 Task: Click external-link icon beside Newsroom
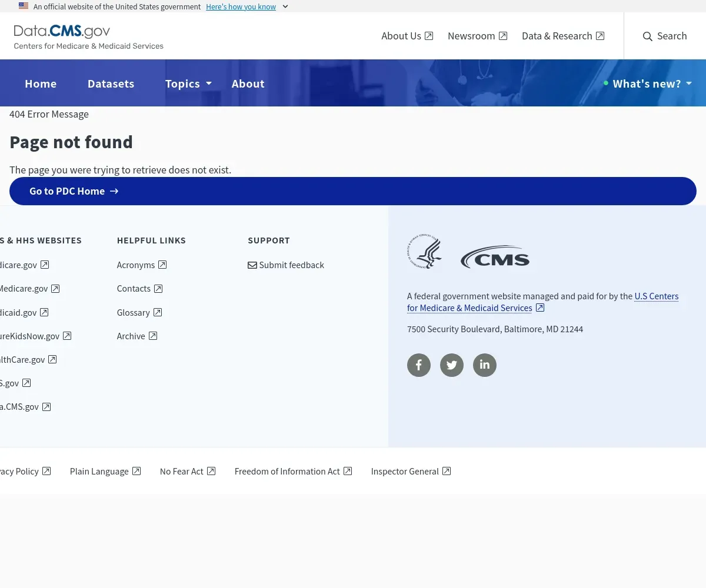[503, 36]
